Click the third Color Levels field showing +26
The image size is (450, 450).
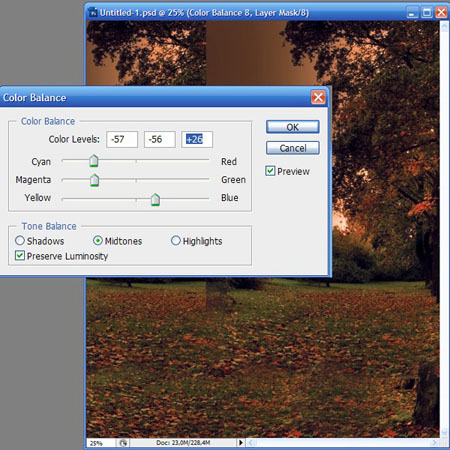point(197,139)
